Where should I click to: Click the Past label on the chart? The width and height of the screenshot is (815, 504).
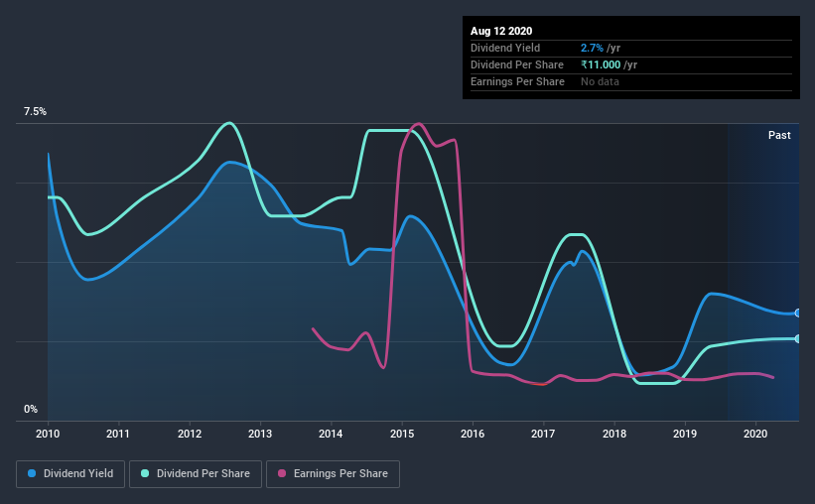coord(779,135)
